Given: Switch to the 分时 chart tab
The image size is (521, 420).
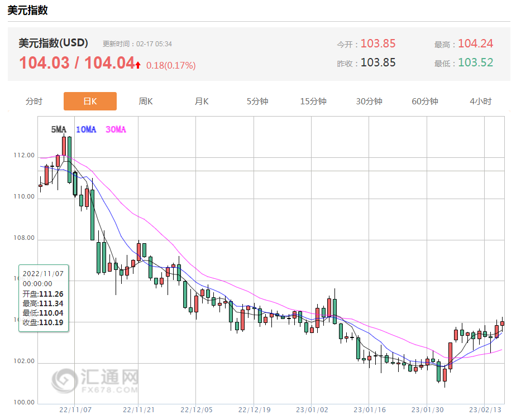Looking at the screenshot, I should (x=34, y=102).
